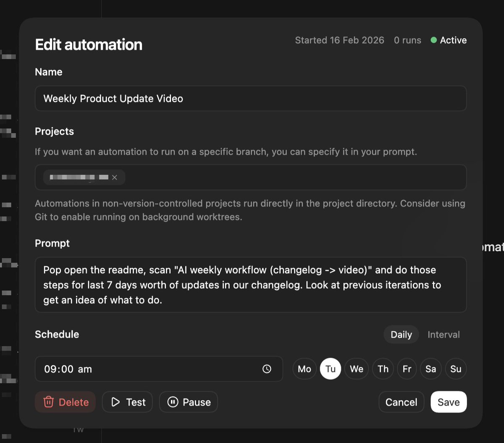Click the 09:00 am time field

click(159, 369)
